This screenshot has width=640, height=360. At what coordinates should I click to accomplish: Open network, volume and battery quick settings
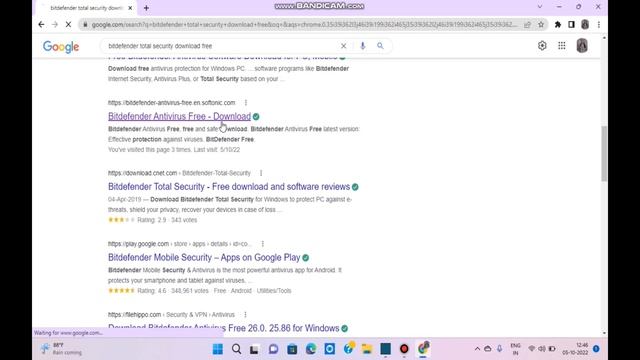point(542,349)
